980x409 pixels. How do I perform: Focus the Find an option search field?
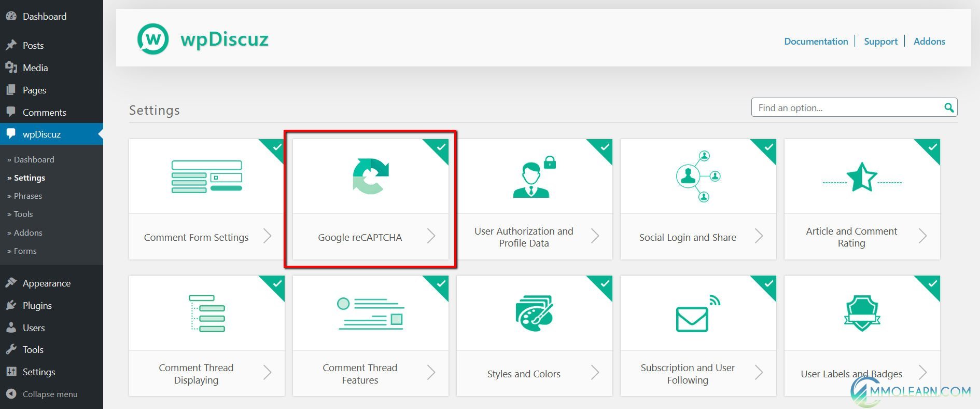point(854,107)
